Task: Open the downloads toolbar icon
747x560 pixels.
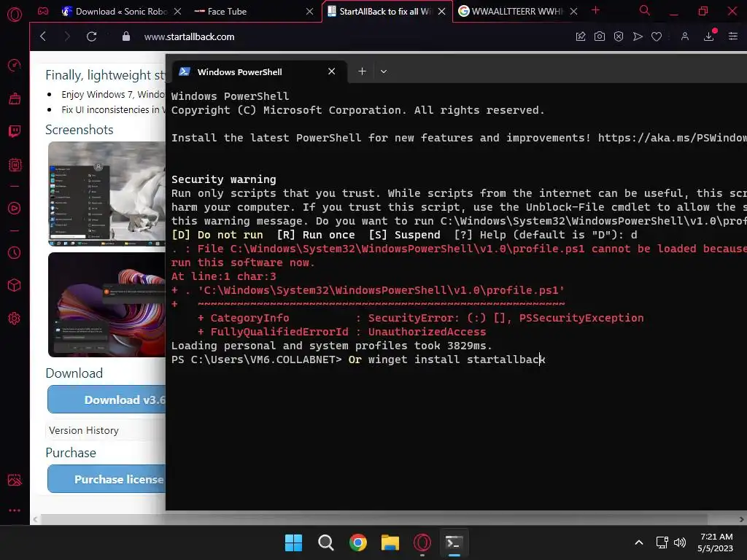Action: [x=709, y=36]
